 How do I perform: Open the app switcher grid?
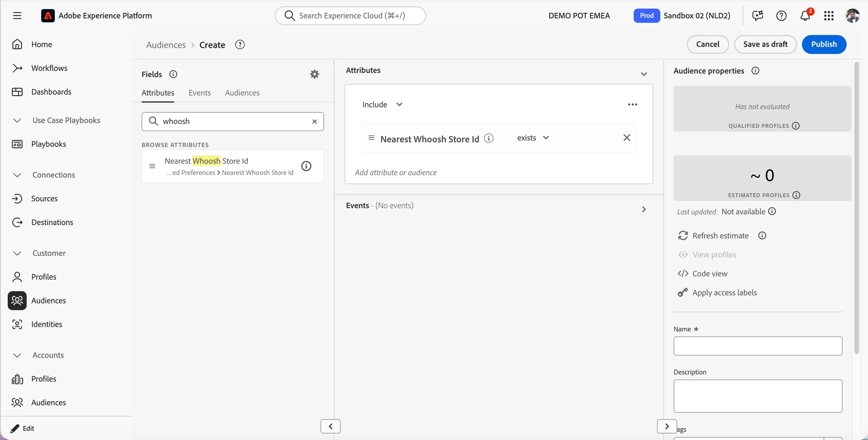click(829, 15)
